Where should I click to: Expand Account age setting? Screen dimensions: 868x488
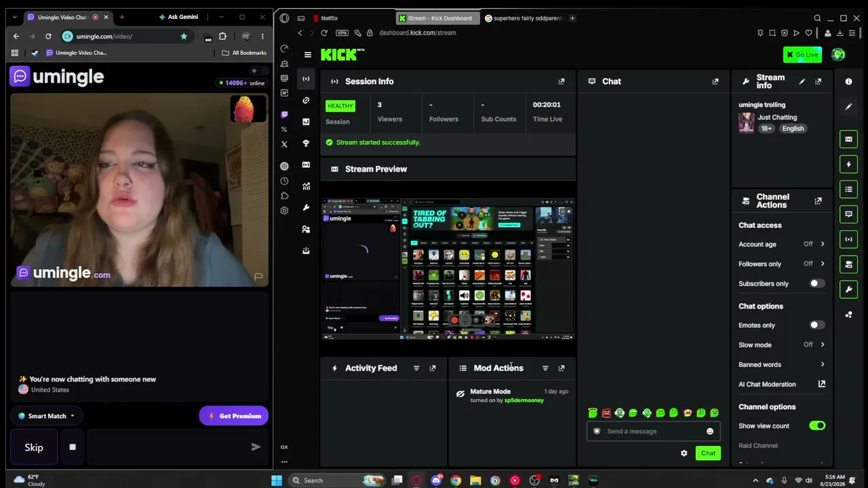(x=823, y=244)
